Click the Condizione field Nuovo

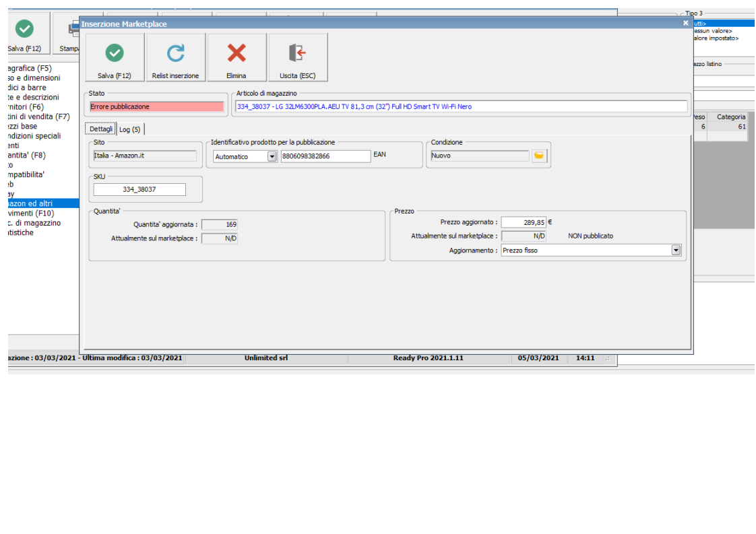click(x=480, y=156)
